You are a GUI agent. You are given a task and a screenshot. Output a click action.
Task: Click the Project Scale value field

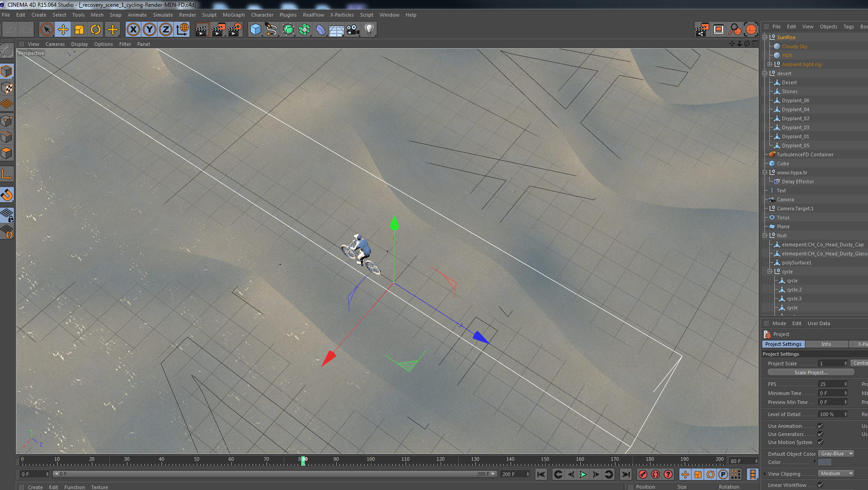[x=833, y=363]
